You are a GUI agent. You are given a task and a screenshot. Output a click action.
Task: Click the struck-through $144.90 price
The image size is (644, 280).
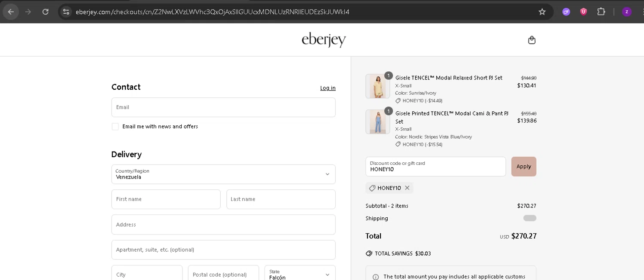[x=529, y=78]
